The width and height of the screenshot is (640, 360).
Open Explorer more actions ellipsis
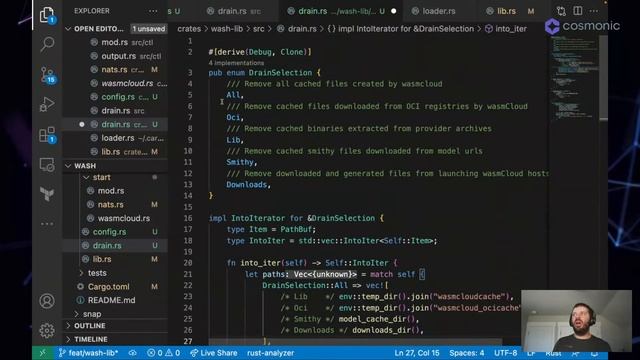153,11
